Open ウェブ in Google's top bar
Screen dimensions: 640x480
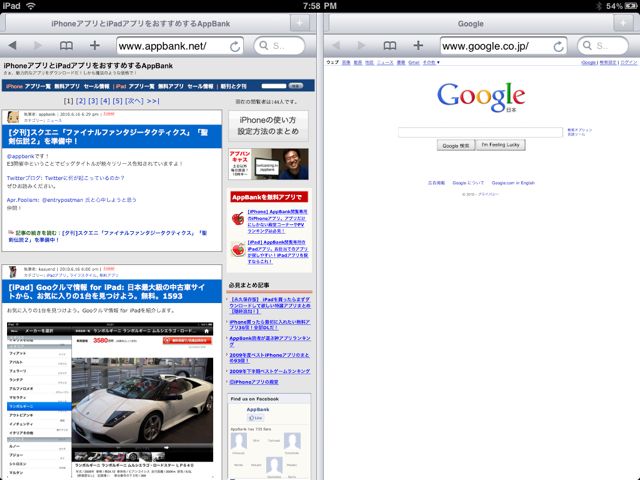click(x=332, y=62)
